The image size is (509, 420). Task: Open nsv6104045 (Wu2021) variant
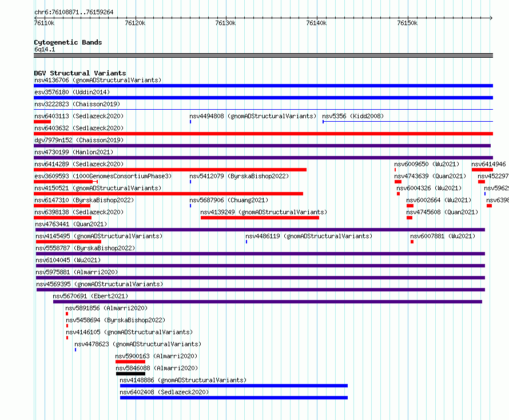pos(68,260)
